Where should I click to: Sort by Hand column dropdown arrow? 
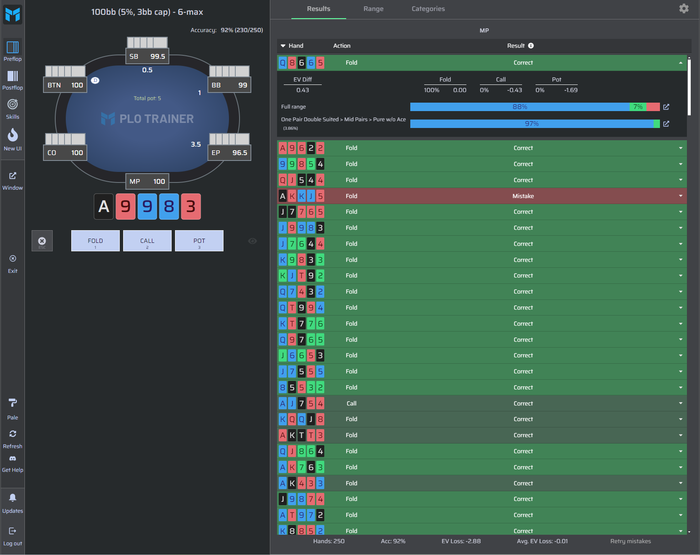[x=283, y=46]
